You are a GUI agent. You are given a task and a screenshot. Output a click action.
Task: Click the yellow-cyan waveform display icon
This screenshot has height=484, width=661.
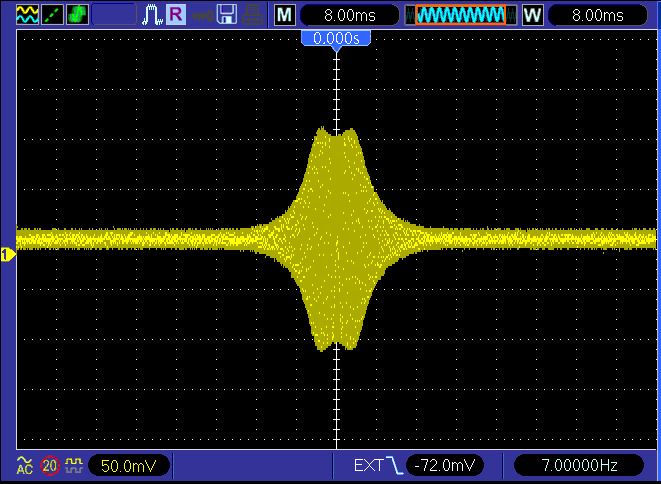coord(26,15)
